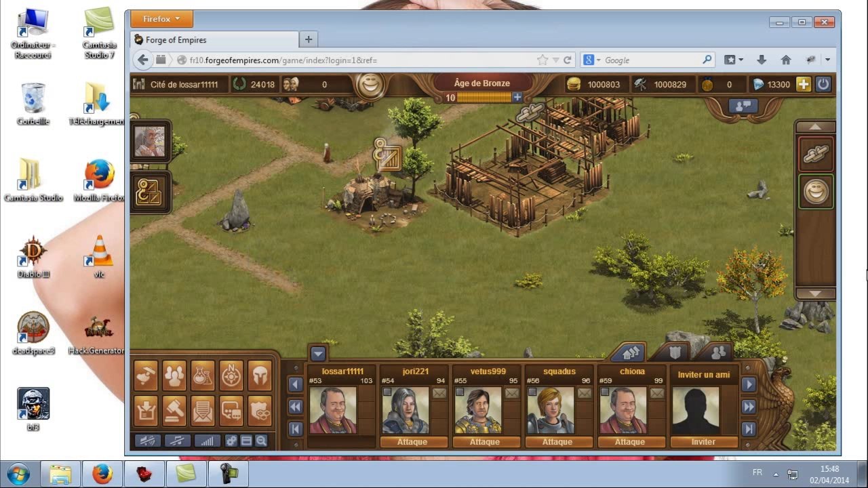Open the messages envelope icon

(x=203, y=411)
